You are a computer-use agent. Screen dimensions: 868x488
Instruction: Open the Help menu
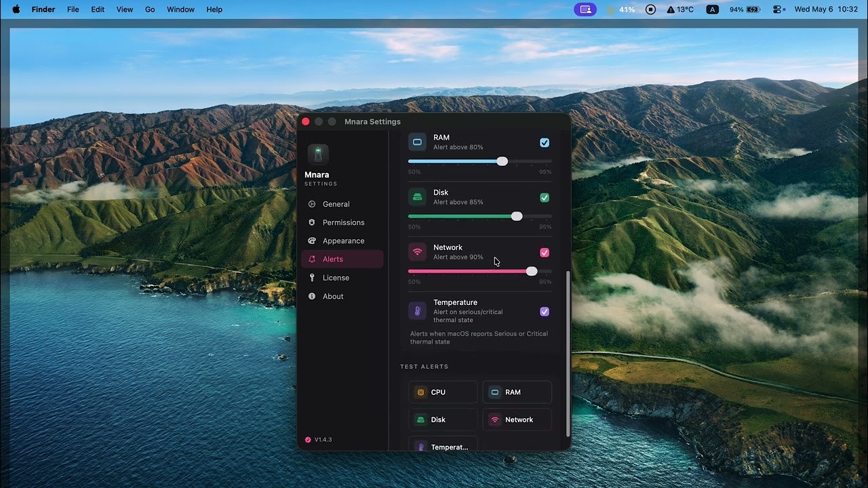click(214, 9)
